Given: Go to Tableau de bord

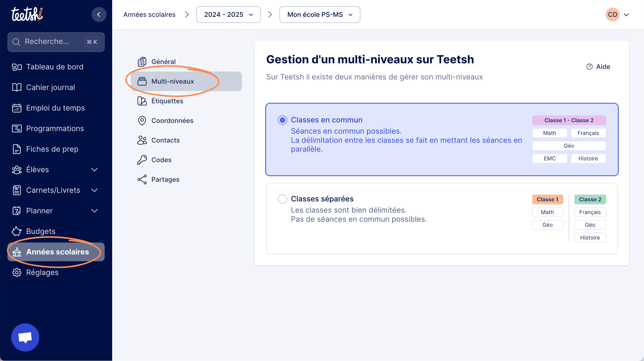Looking at the screenshot, I should [56, 67].
